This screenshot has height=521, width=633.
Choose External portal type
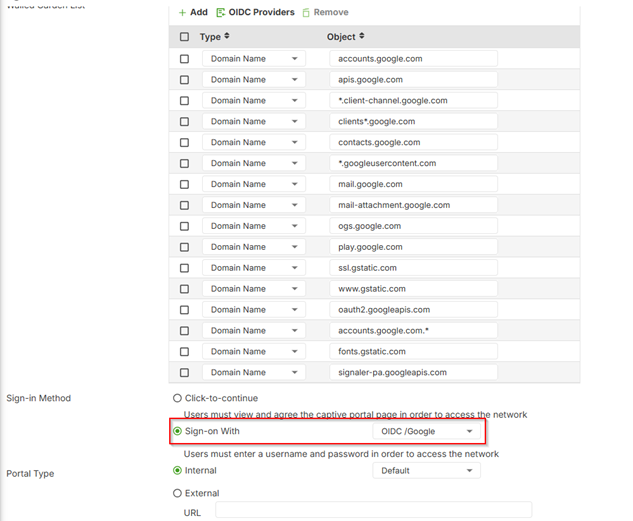tap(177, 494)
